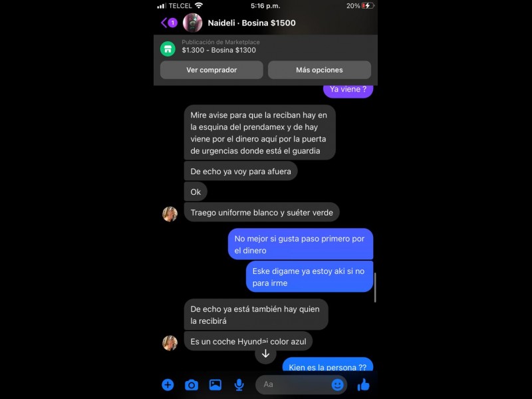Screen dimensions: 532x399
Task: Tap the green Marketplace store icon
Action: pyautogui.click(x=168, y=49)
